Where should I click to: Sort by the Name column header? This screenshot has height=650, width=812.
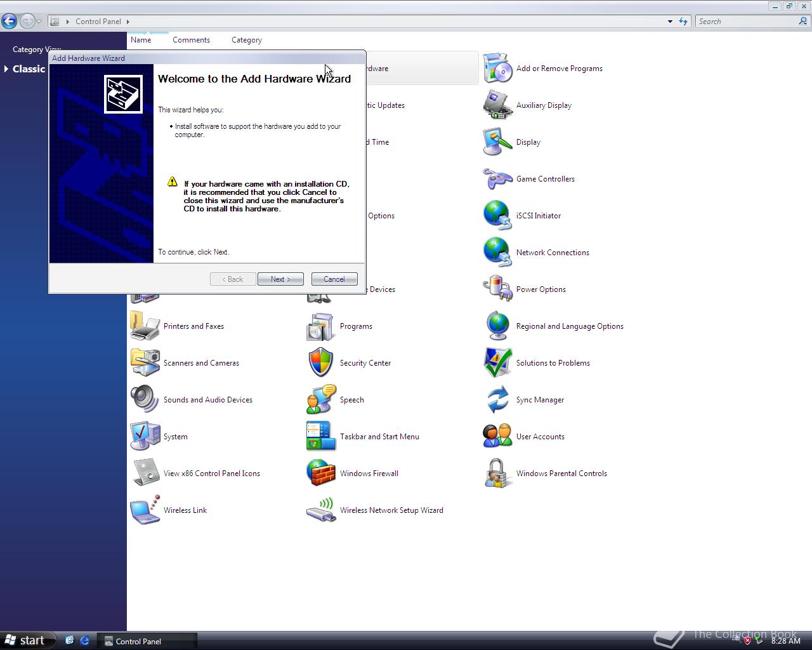coord(141,40)
